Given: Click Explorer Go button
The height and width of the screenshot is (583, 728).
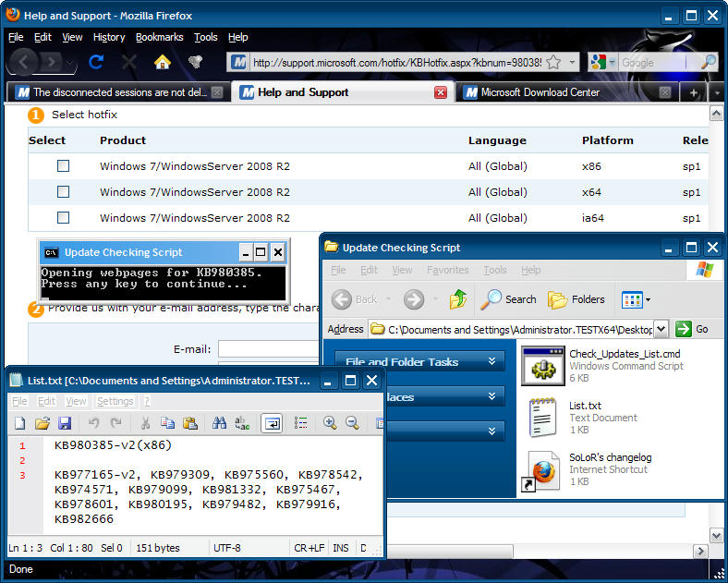Looking at the screenshot, I should 692,329.
